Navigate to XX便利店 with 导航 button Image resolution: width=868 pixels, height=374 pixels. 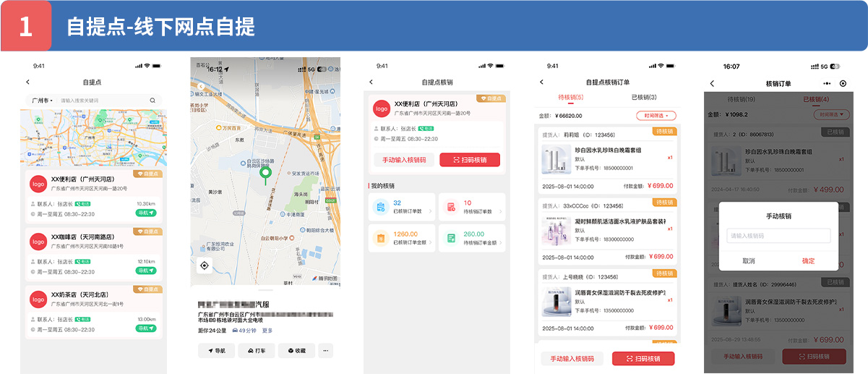146,213
